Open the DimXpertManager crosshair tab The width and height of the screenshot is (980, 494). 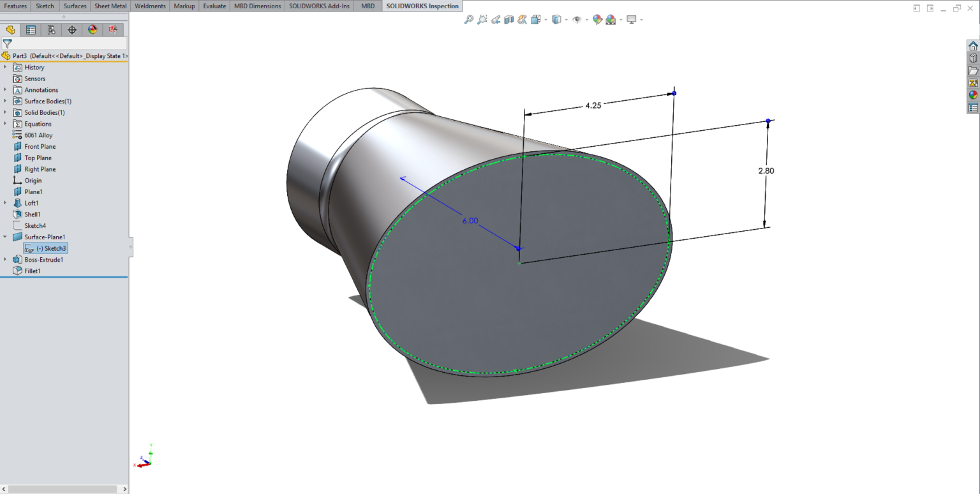71,29
